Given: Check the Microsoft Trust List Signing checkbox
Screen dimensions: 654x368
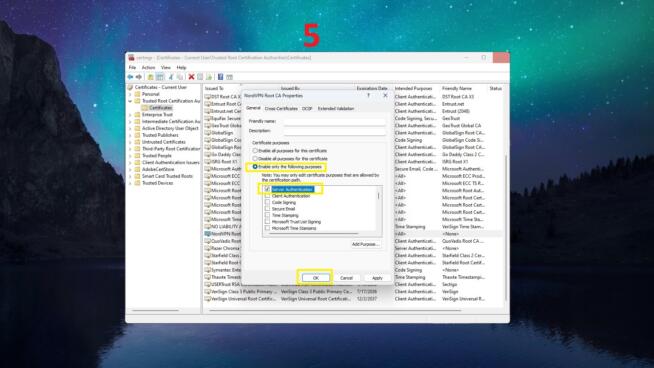Looking at the screenshot, I should [x=267, y=222].
